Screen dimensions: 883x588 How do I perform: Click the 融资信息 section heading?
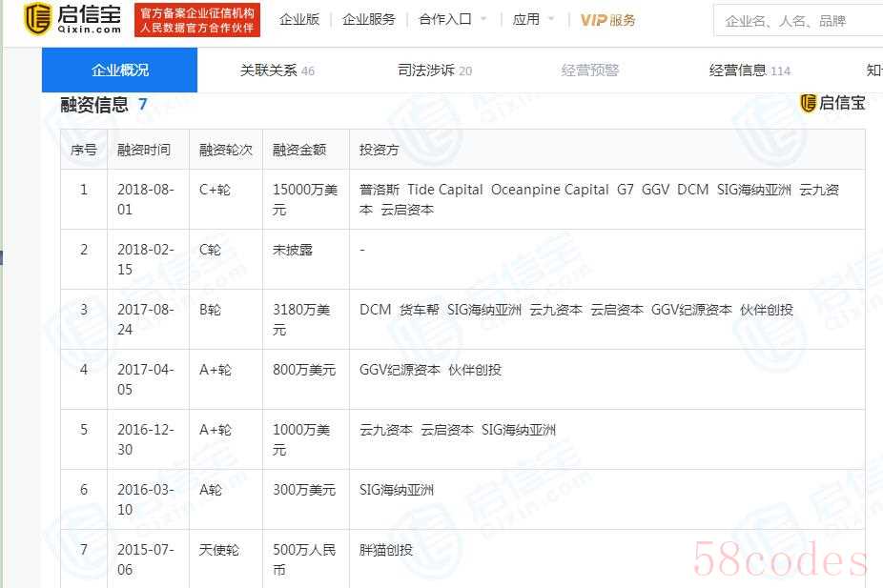coord(94,105)
